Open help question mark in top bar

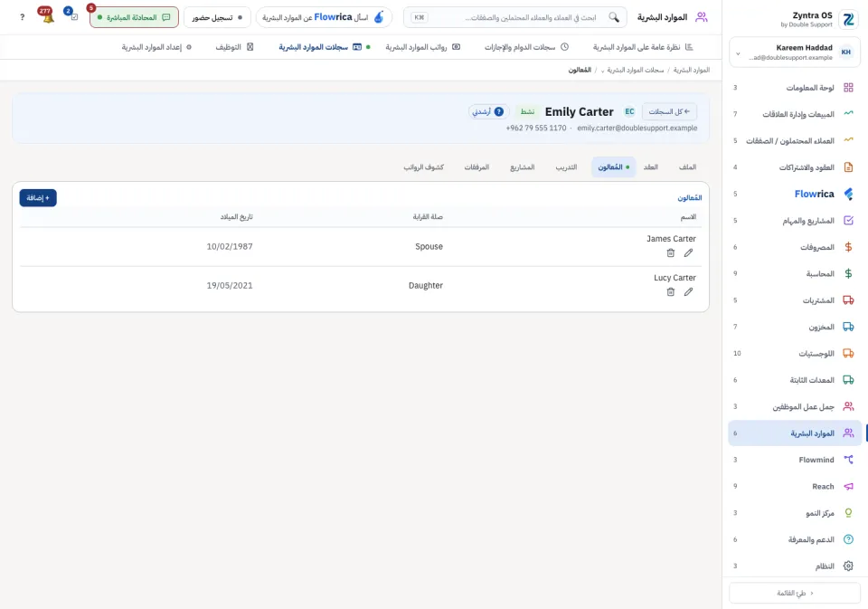coord(22,17)
